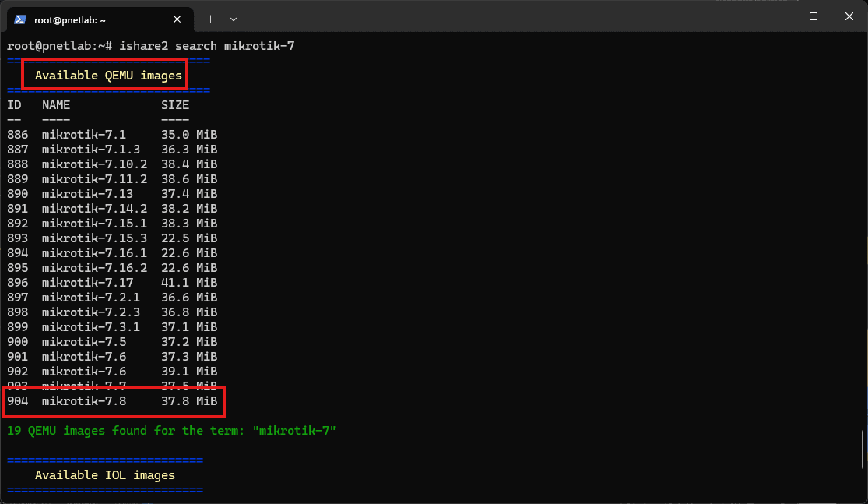Click the SIZE column header
868x504 pixels.
pyautogui.click(x=175, y=105)
